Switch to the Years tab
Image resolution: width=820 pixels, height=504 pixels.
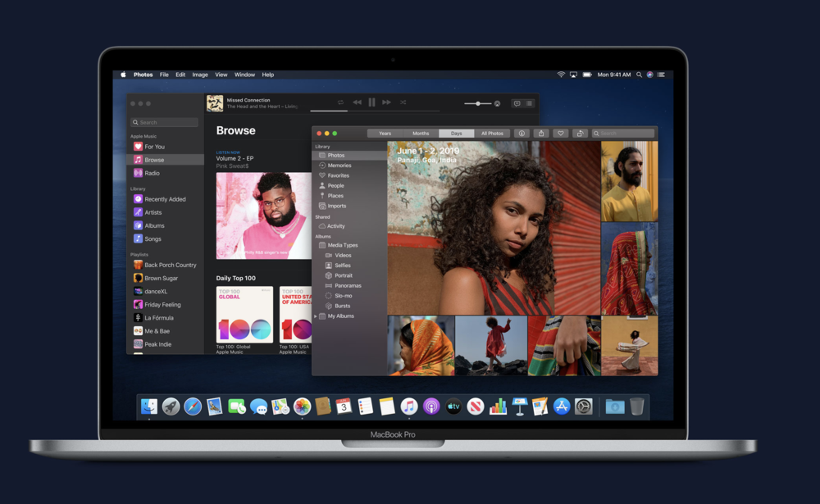[x=385, y=134]
